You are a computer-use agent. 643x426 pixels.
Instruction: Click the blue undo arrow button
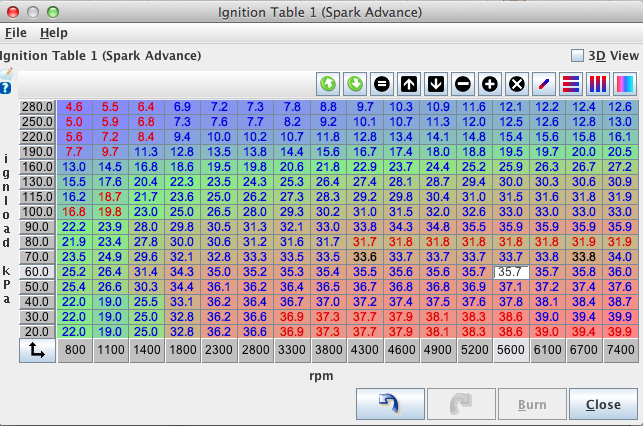click(x=389, y=405)
